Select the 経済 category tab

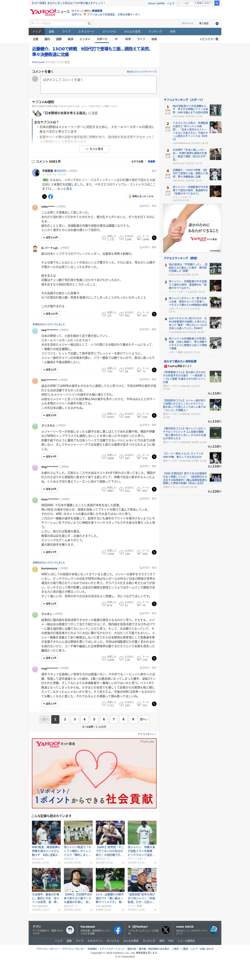70,39
